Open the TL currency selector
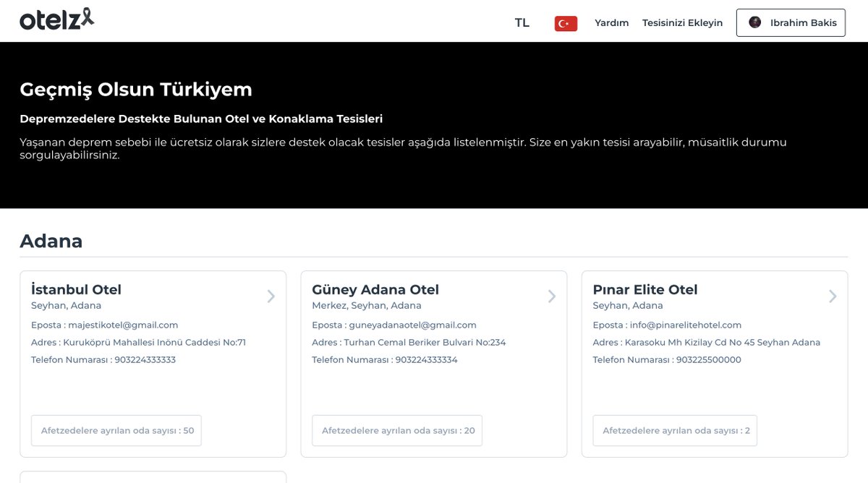The image size is (868, 483). [x=522, y=23]
